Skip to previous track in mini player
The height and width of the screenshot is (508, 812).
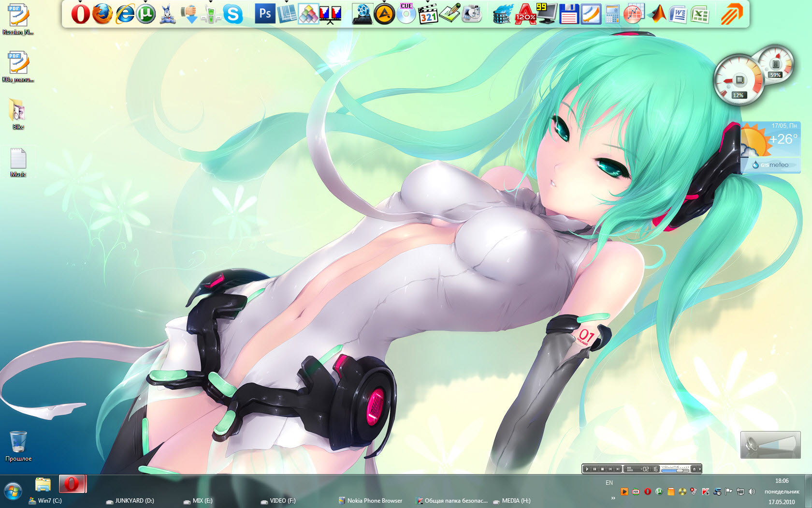click(x=610, y=469)
